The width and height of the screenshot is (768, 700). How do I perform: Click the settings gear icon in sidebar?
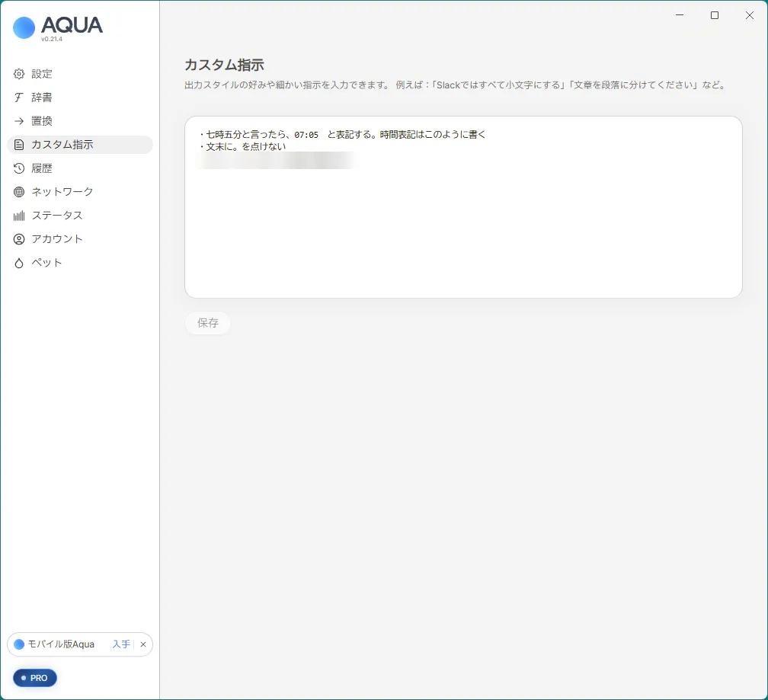pos(19,74)
